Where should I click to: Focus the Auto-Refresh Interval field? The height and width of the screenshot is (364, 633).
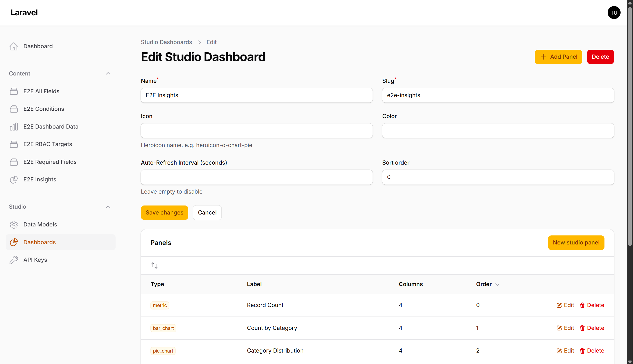pos(257,177)
